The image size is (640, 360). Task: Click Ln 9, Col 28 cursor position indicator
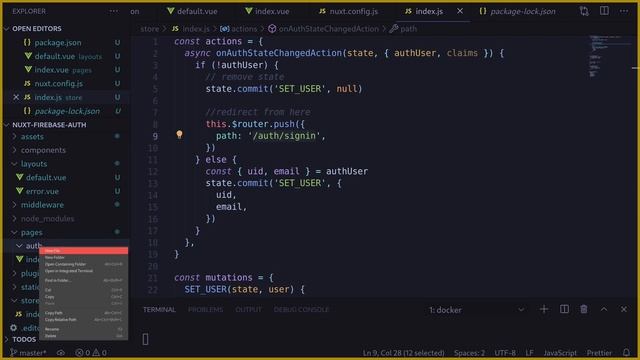[404, 353]
